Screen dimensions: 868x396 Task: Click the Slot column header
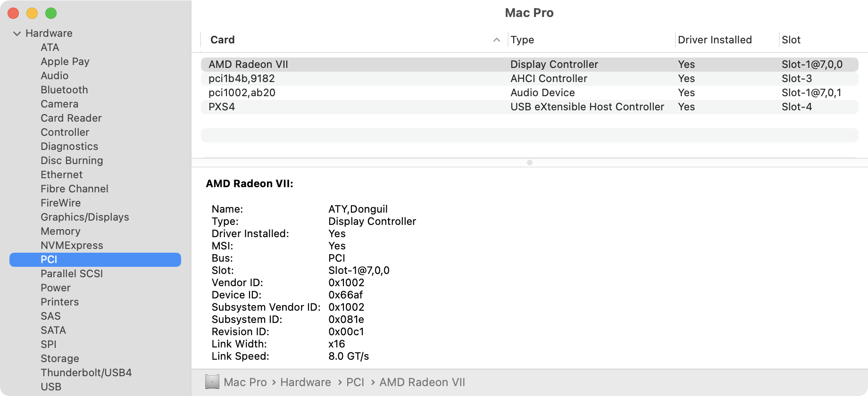[x=791, y=40]
